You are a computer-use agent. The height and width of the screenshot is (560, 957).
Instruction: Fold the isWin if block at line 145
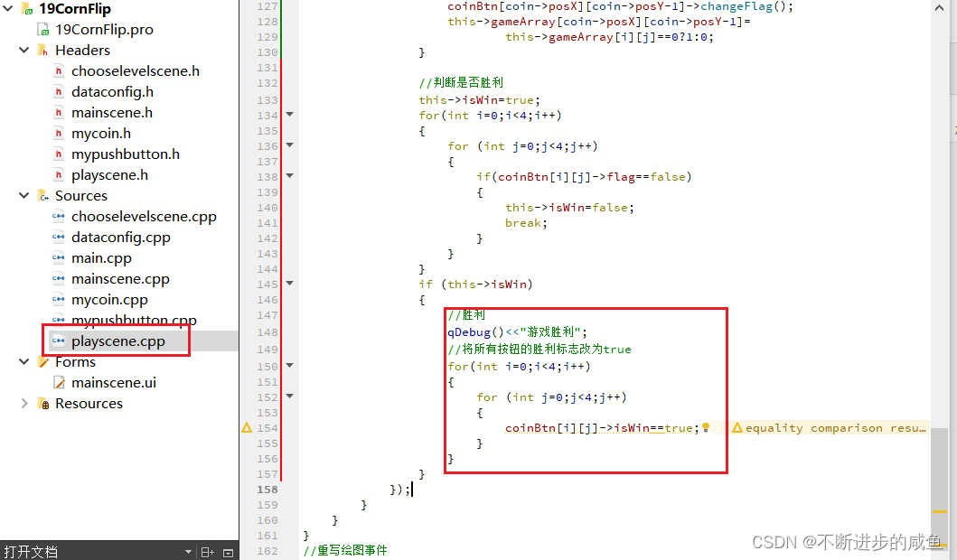(x=290, y=283)
